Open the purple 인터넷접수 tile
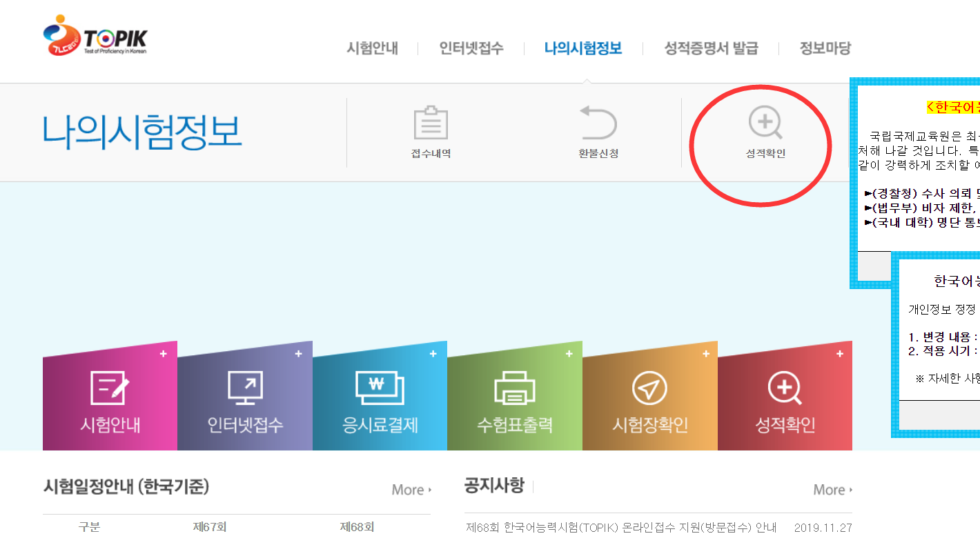The width and height of the screenshot is (980, 536). (245, 400)
